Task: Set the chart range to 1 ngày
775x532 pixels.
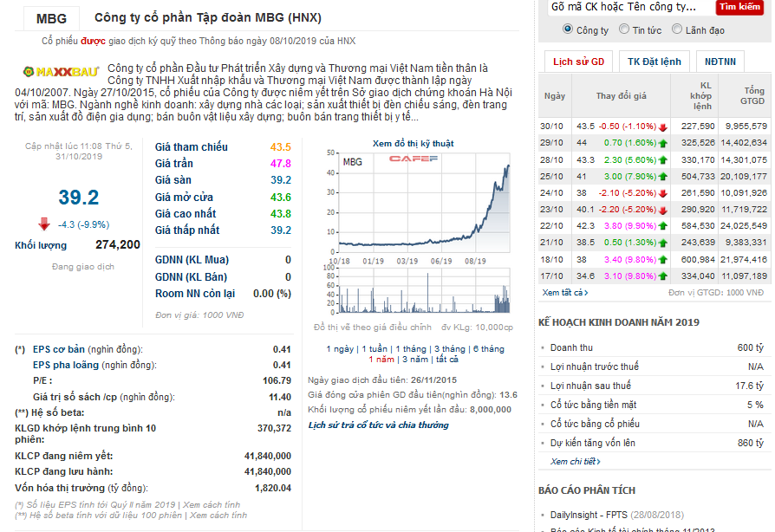Action: (x=340, y=349)
